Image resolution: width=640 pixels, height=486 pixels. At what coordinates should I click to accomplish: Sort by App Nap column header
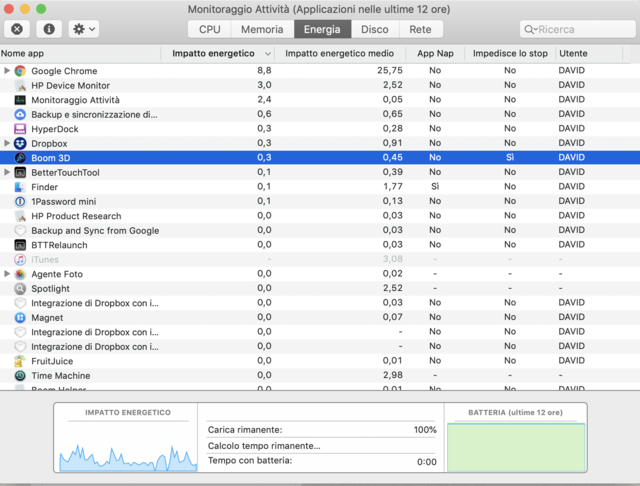(435, 53)
